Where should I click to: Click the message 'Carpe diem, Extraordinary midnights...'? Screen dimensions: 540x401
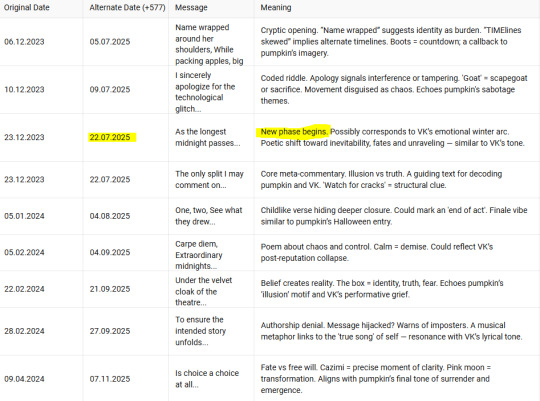[199, 255]
